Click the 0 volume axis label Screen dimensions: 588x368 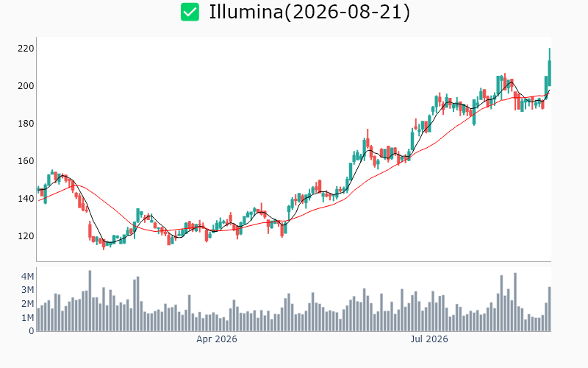click(x=32, y=331)
